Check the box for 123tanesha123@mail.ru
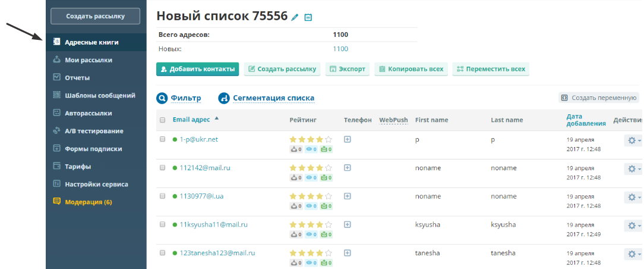This screenshot has height=269, width=644. 162,252
